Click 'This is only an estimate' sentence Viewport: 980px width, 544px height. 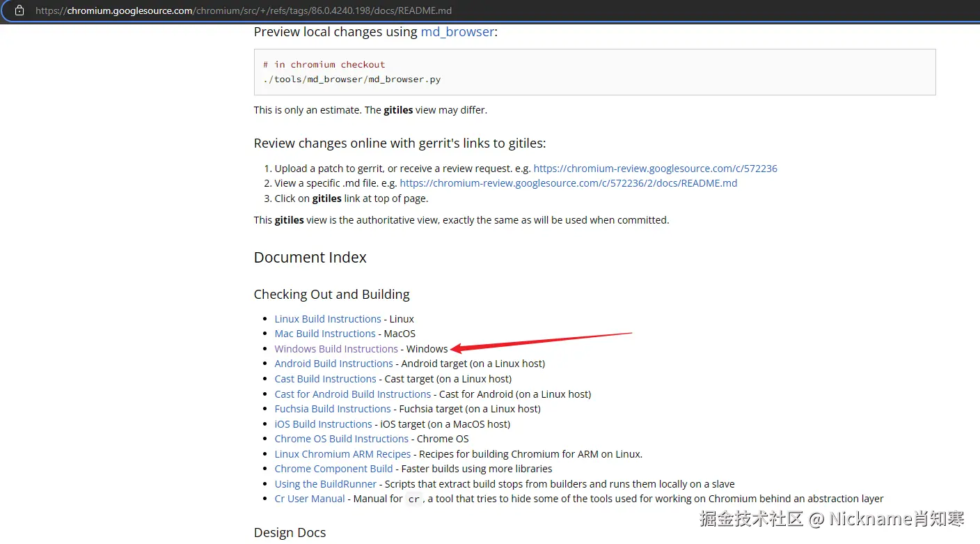point(371,110)
